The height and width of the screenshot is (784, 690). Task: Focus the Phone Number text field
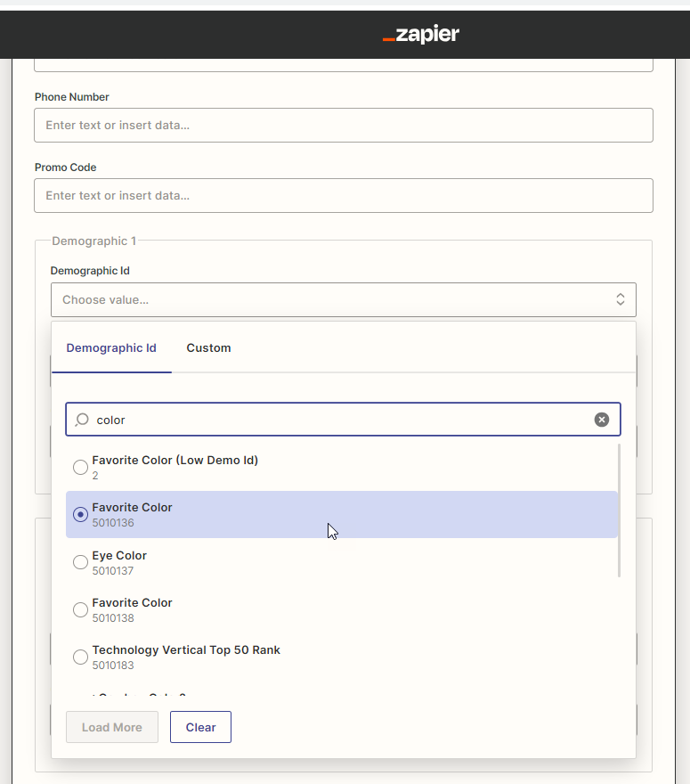click(x=343, y=126)
